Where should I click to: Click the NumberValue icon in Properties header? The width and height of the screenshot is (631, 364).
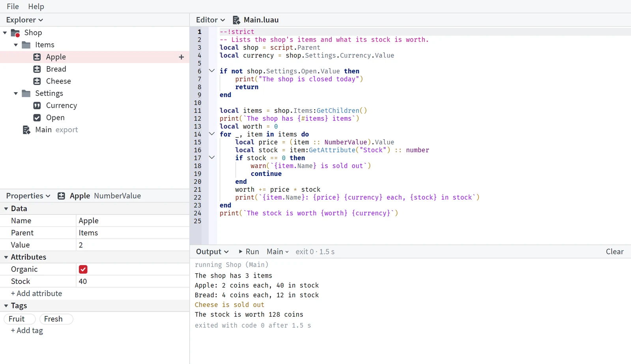click(x=61, y=196)
